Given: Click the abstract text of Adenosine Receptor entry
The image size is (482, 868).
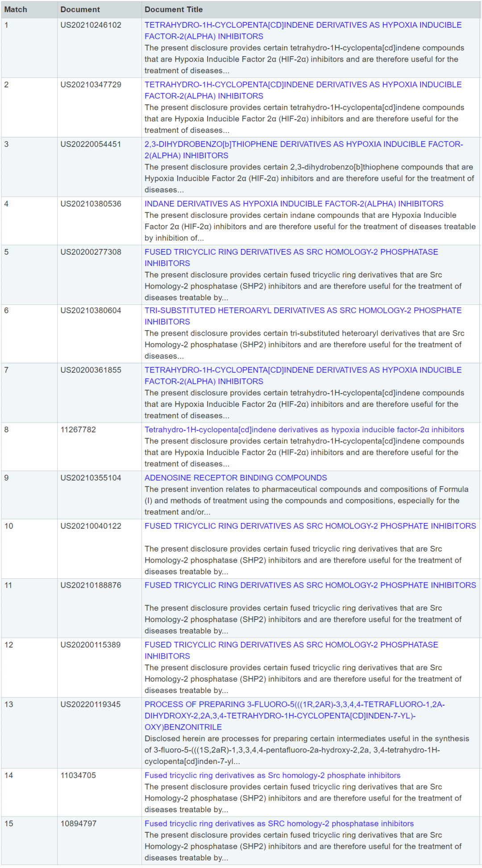Looking at the screenshot, I should (307, 501).
